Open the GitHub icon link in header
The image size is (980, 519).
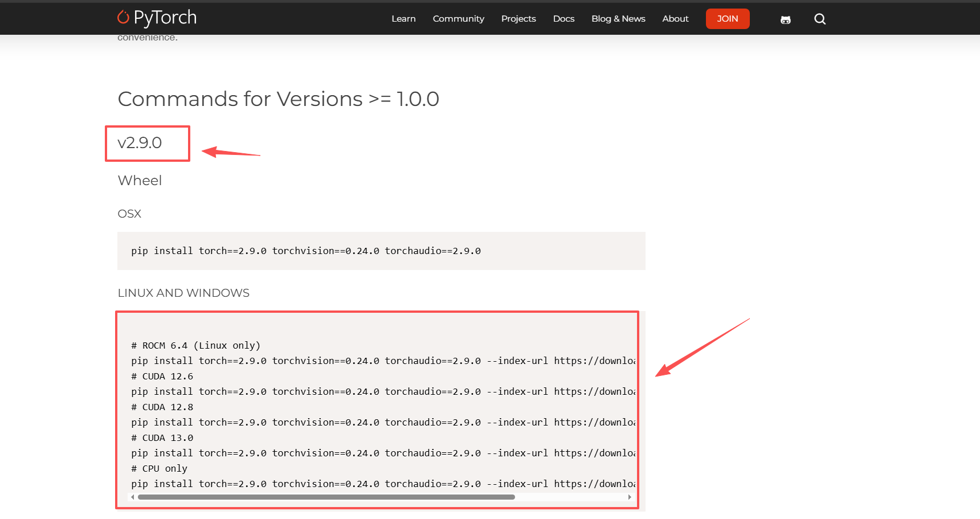[785, 19]
